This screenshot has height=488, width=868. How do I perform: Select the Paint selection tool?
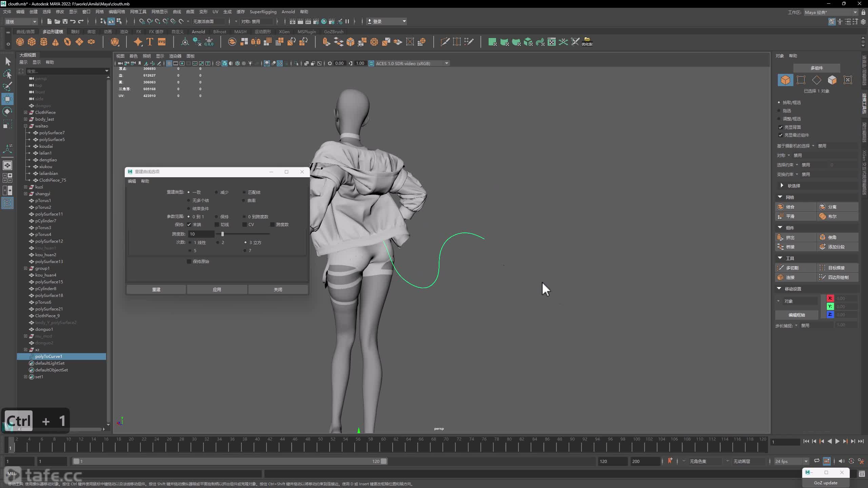point(7,86)
